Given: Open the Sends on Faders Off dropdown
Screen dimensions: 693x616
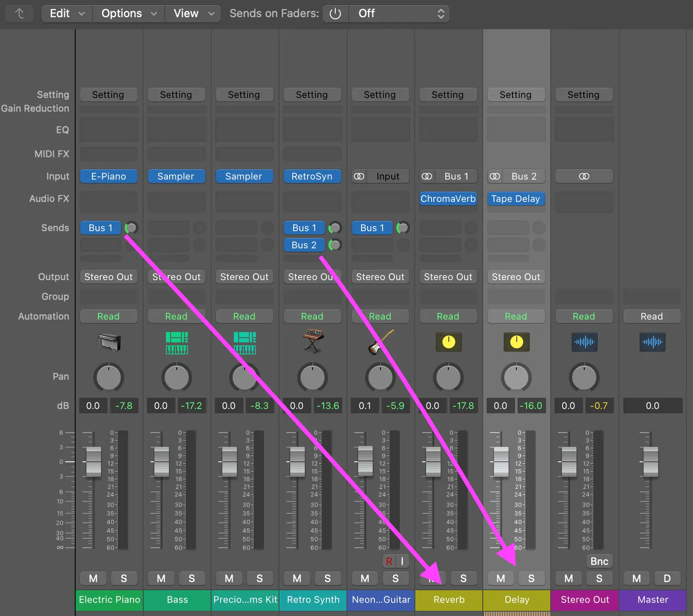Looking at the screenshot, I should click(399, 13).
